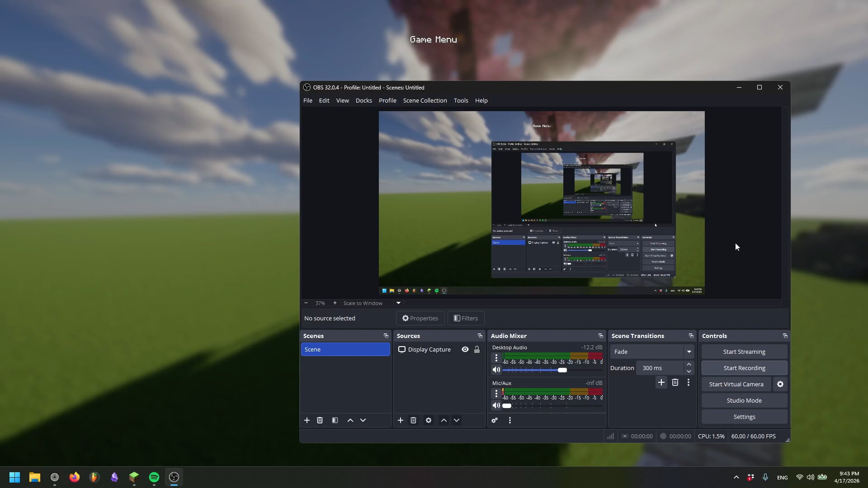Remove selected source using trash icon
The width and height of the screenshot is (868, 488).
click(413, 420)
